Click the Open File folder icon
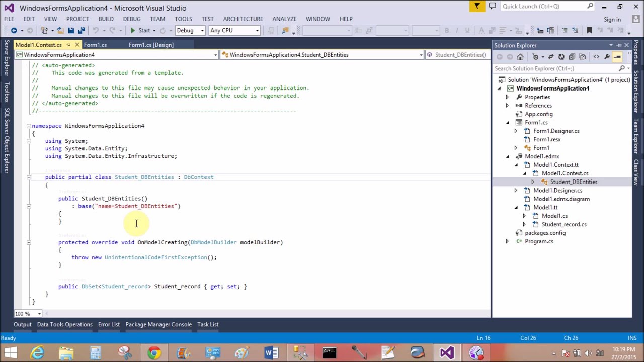This screenshot has height=362, width=644. coord(60,30)
